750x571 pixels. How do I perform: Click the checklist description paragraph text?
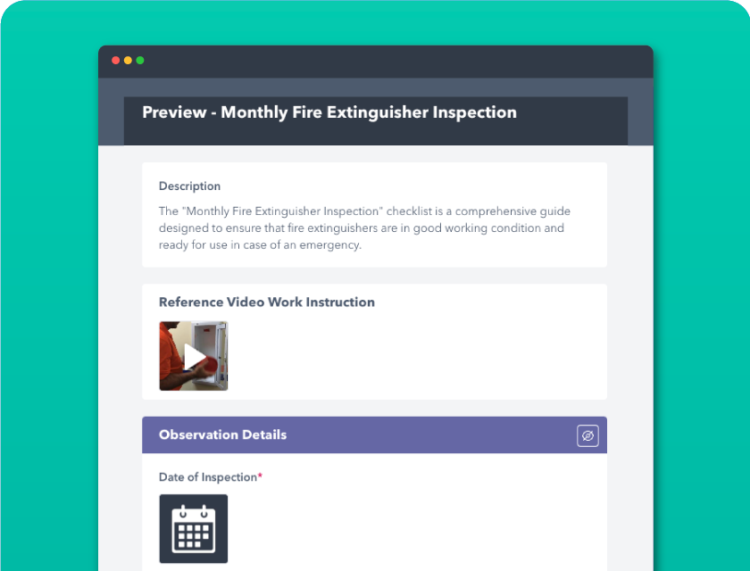click(365, 228)
